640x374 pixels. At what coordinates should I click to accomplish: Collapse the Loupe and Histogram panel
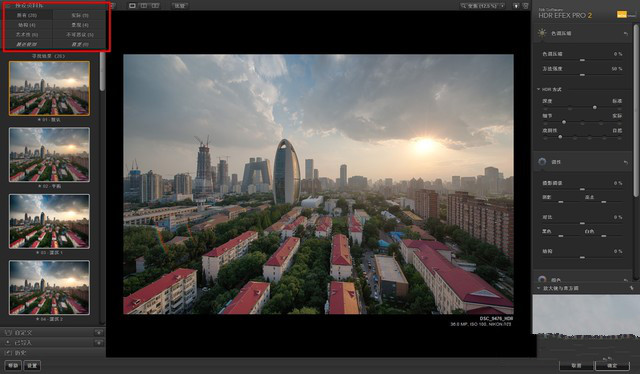pos(538,288)
